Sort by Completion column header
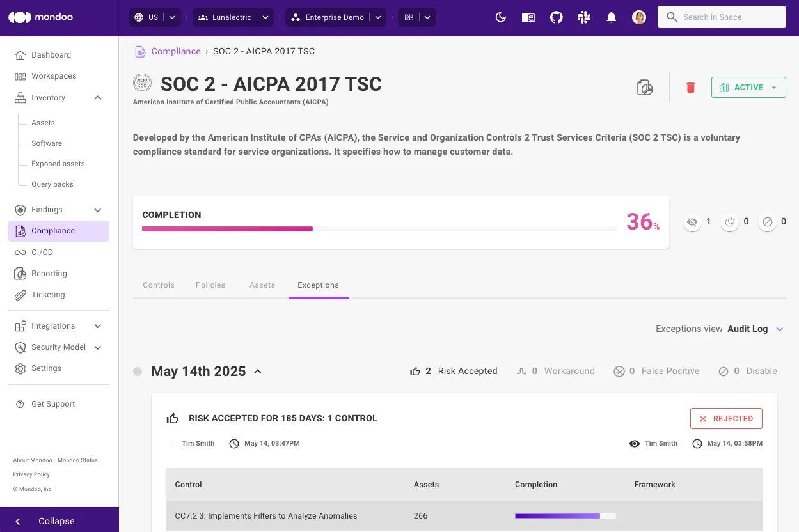Viewport: 799px width, 532px height. [536, 485]
